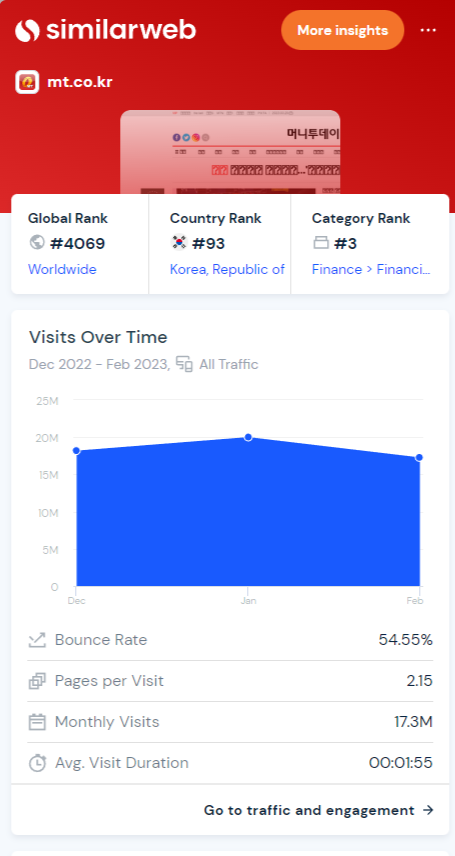This screenshot has height=856, width=455.
Task: Click the globe icon beside Global Rank
Action: (37, 242)
